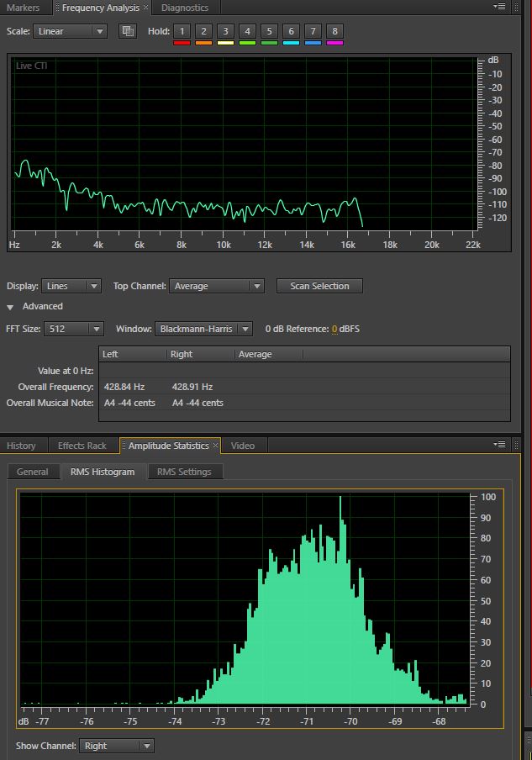Click the Scan Selection button
Screen dimensions: 532x760
[319, 286]
